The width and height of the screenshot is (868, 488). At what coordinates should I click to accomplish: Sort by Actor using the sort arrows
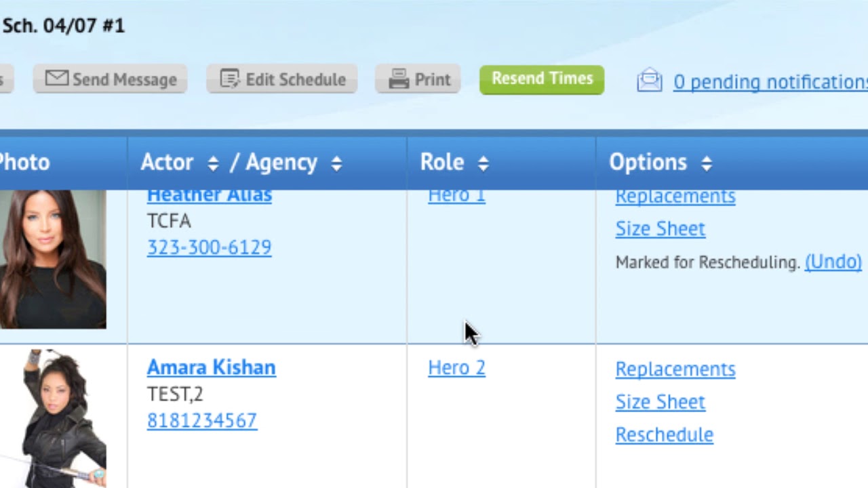coord(213,163)
